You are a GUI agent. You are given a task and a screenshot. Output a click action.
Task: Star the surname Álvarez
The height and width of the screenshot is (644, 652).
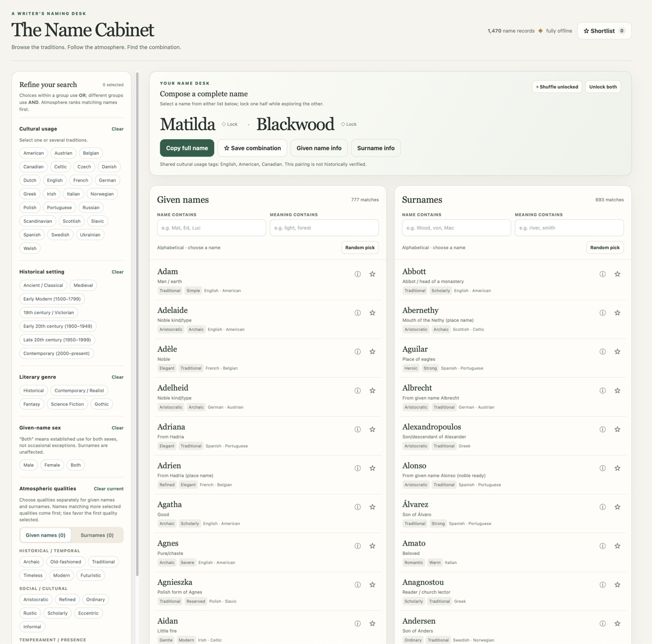click(617, 507)
